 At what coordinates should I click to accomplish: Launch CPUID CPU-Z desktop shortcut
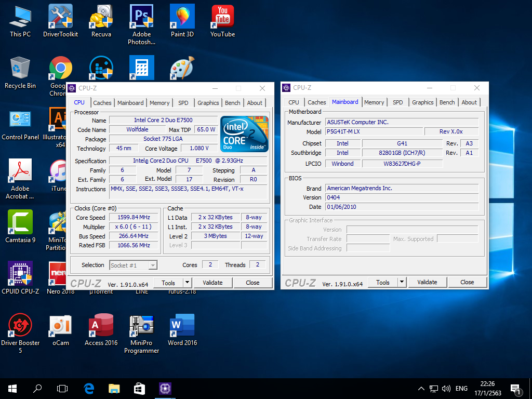[20, 277]
